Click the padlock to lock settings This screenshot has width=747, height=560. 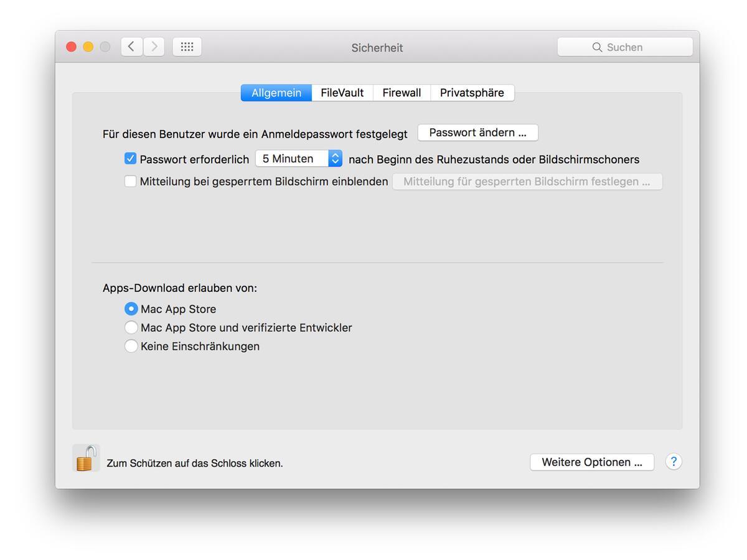coord(86,458)
